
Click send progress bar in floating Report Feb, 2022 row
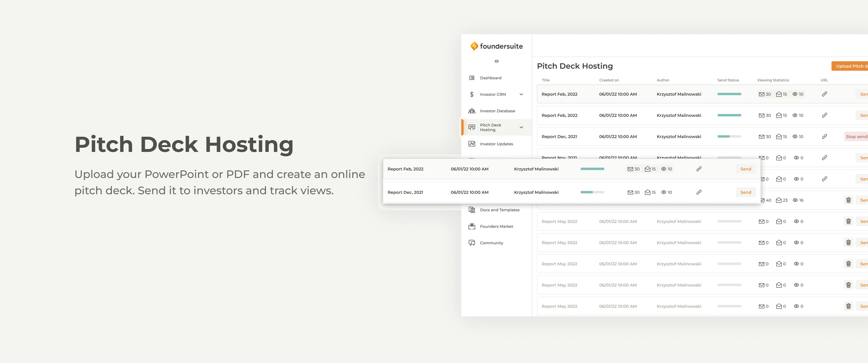coord(592,169)
